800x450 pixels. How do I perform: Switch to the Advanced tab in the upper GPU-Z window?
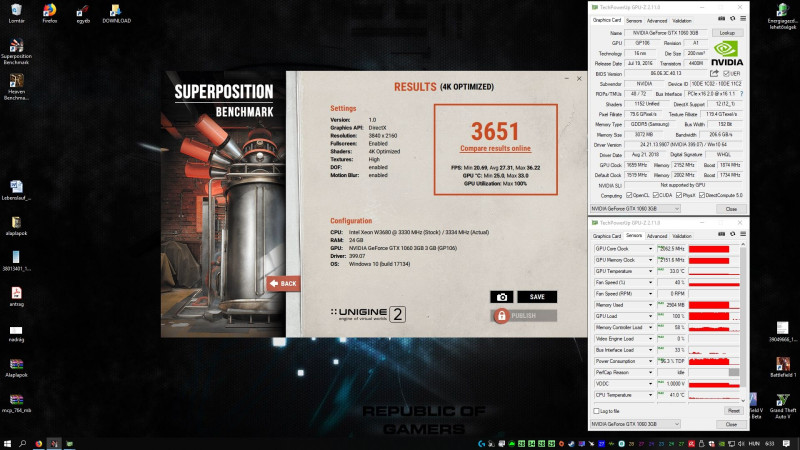point(657,21)
